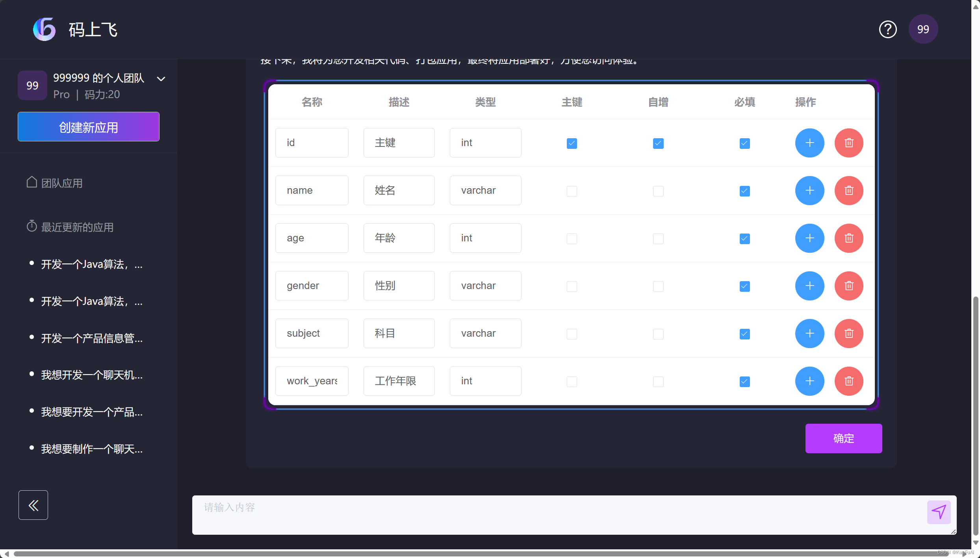
Task: Open user avatar menu in header
Action: tap(923, 30)
